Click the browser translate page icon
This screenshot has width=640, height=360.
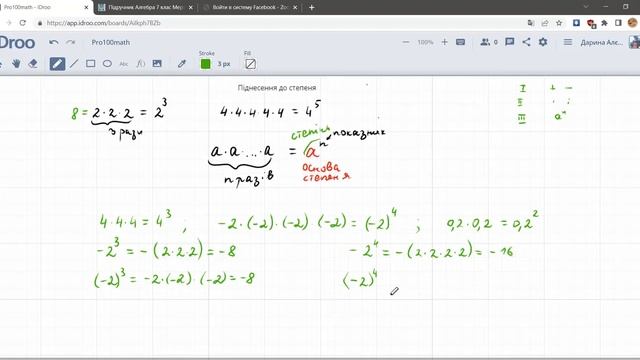tap(531, 23)
